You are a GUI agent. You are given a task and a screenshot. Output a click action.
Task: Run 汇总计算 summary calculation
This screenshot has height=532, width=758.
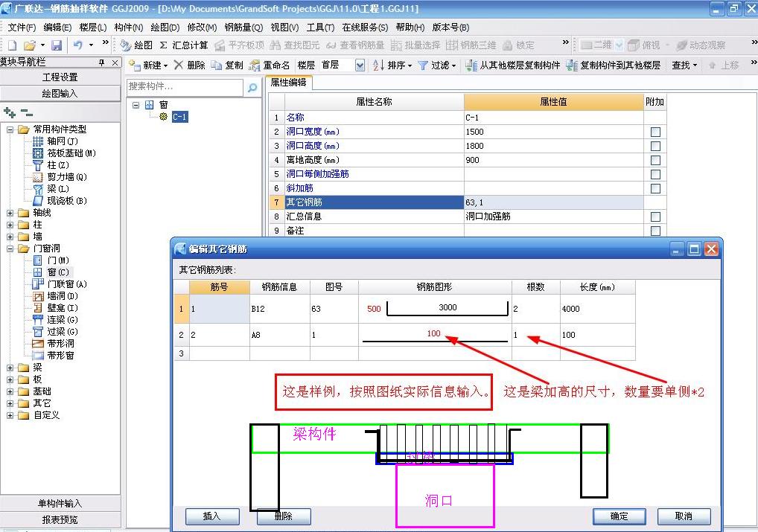pos(184,45)
